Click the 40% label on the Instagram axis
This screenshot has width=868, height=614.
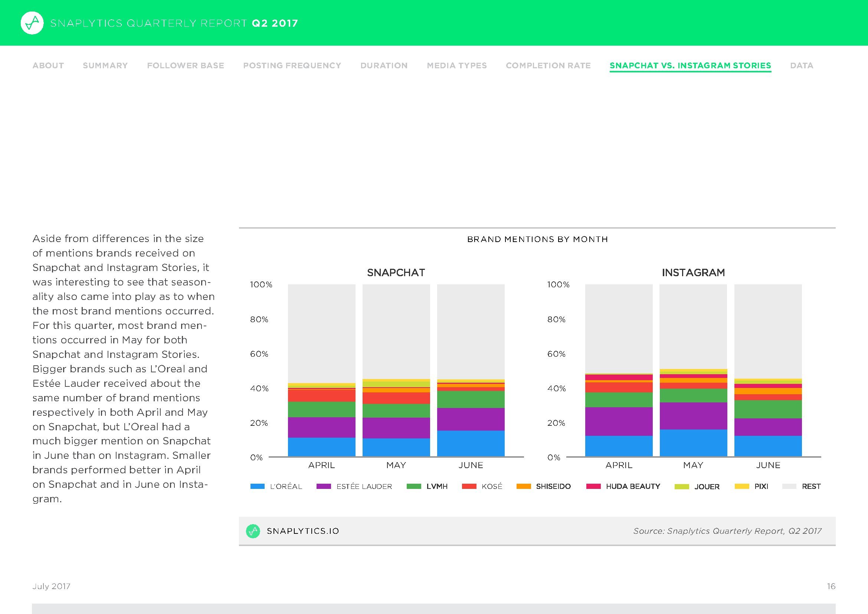point(557,389)
